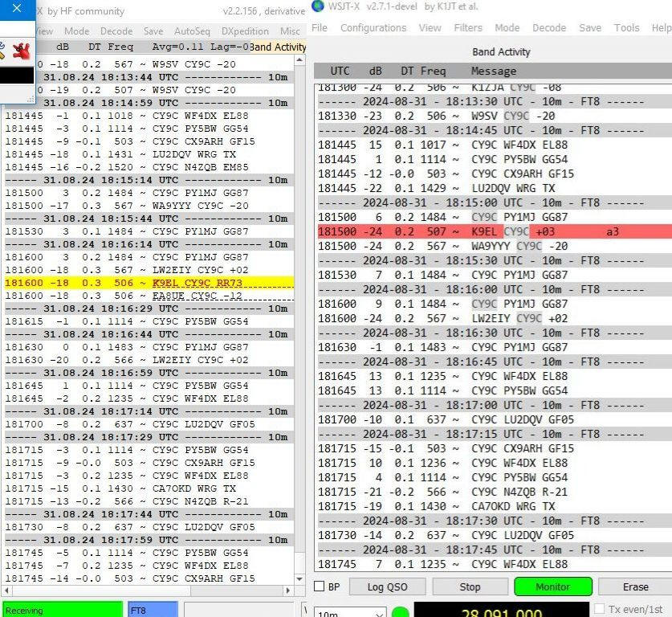Toggle the Tx even/1st checkbox
This screenshot has height=617, width=672.
[x=600, y=610]
